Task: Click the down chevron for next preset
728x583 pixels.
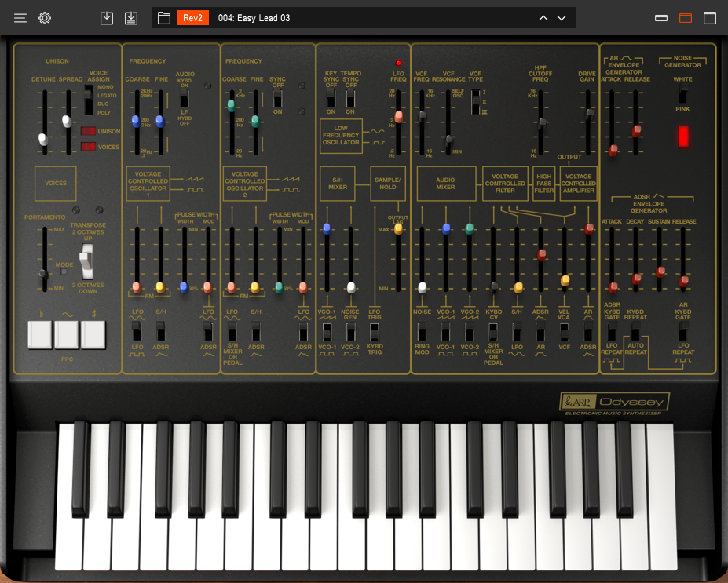Action: (561, 17)
